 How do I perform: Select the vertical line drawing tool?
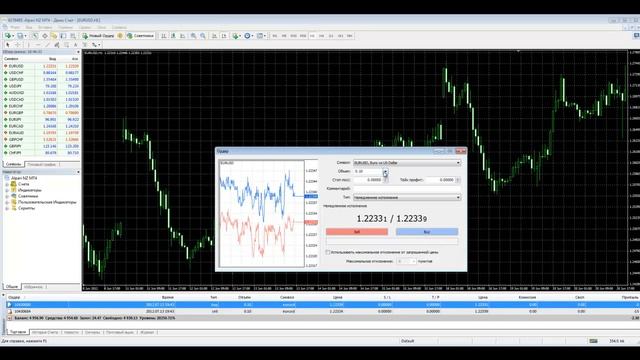(29, 44)
